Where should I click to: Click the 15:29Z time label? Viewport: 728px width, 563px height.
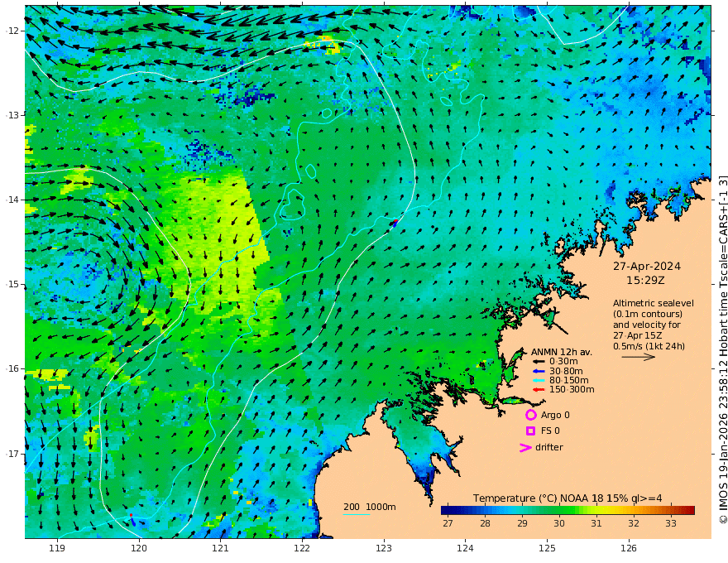pos(645,281)
